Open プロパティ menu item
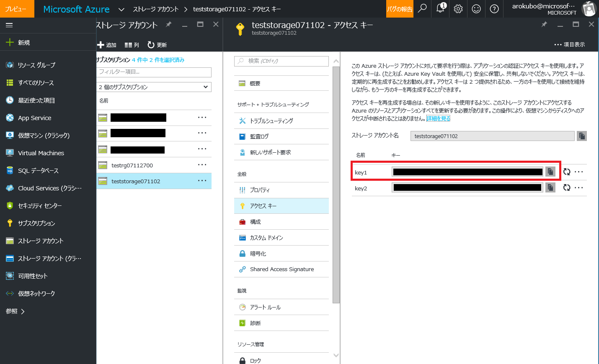Viewport: 599px width, 364px height. (281, 190)
